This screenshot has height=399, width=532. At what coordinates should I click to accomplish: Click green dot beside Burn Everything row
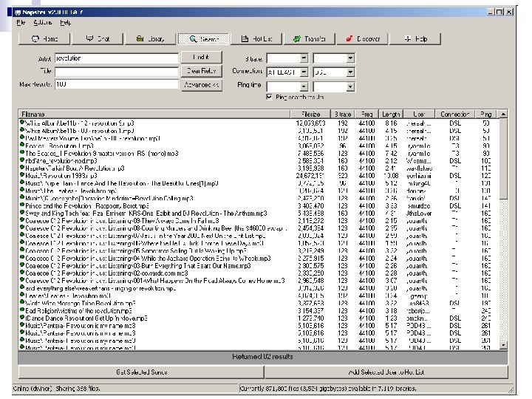[x=22, y=265]
